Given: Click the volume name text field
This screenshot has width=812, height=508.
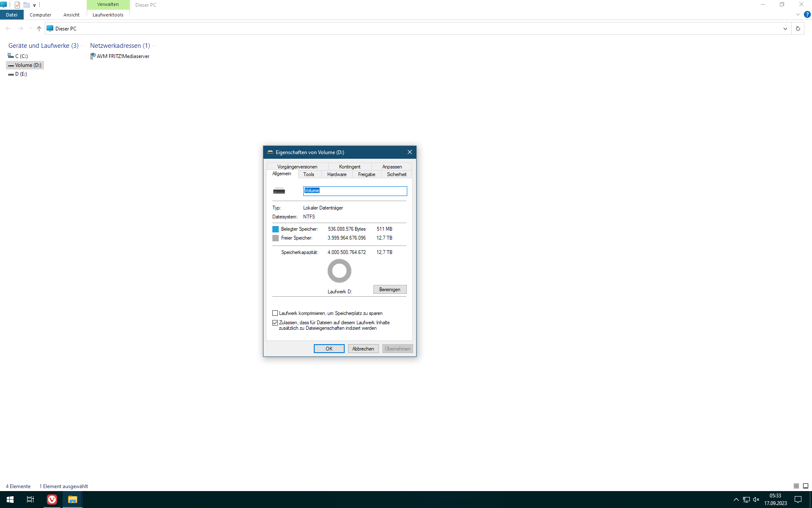Looking at the screenshot, I should 355,191.
